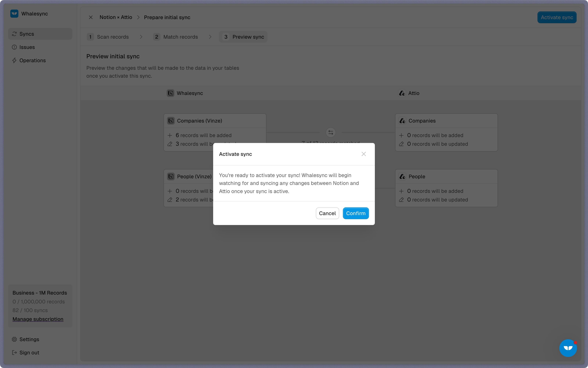The image size is (588, 368).
Task: Click '6 records will be added' text
Action: [204, 135]
